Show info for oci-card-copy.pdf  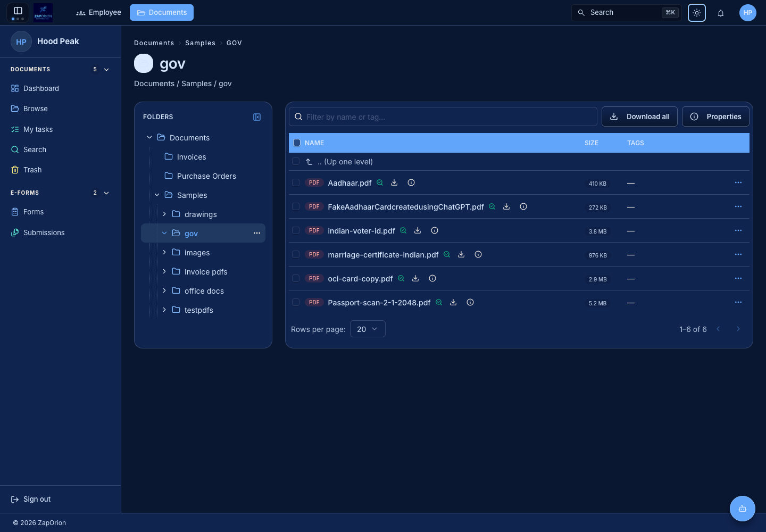[432, 278]
